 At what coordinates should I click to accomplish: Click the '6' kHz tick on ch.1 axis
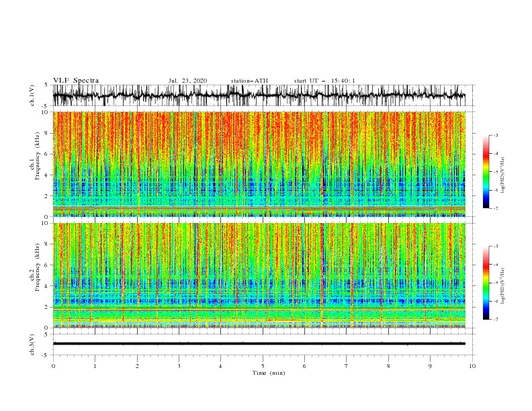pos(47,154)
